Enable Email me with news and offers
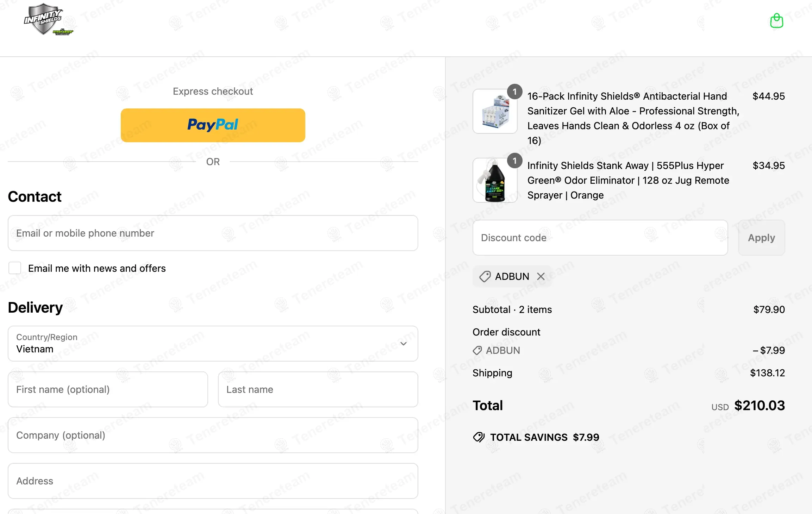This screenshot has height=514, width=812. point(15,268)
